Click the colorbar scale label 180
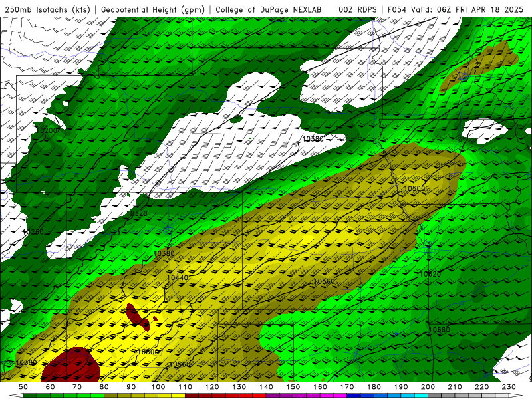This screenshot has width=532, height=399. [x=374, y=387]
